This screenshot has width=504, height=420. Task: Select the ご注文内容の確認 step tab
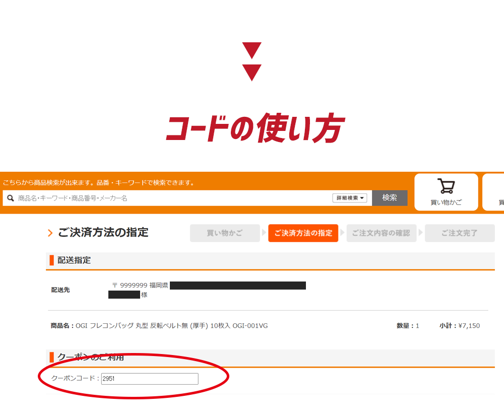(x=381, y=233)
